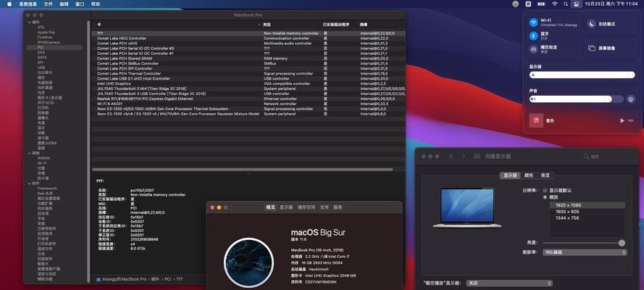Adjust the 显示器 brightness slider in Control Center
Viewport: 644px width, 290px height.
point(582,75)
